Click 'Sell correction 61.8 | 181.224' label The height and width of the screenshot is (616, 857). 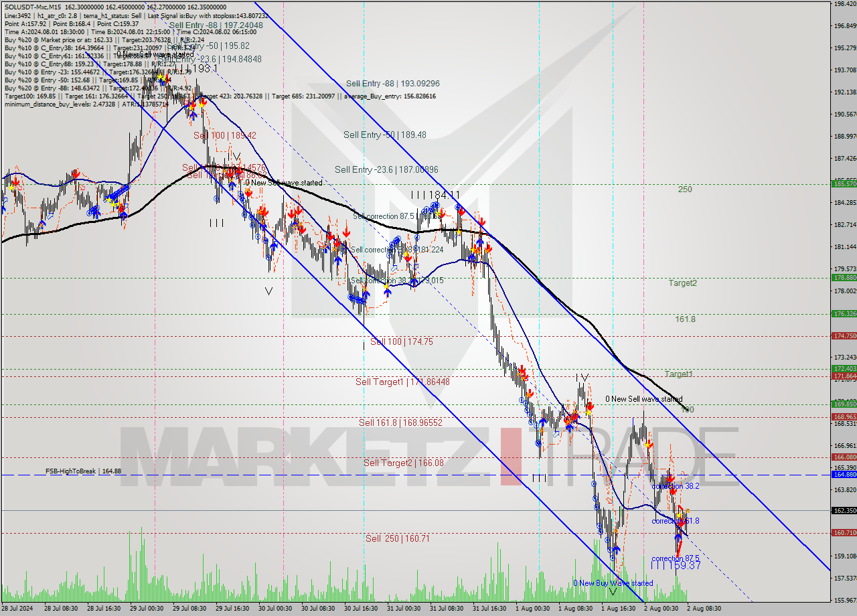397,250
